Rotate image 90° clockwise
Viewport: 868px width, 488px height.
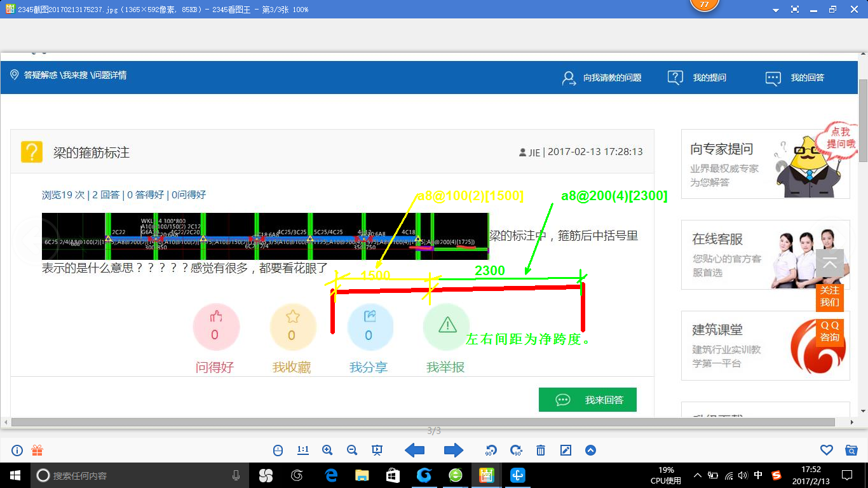516,451
